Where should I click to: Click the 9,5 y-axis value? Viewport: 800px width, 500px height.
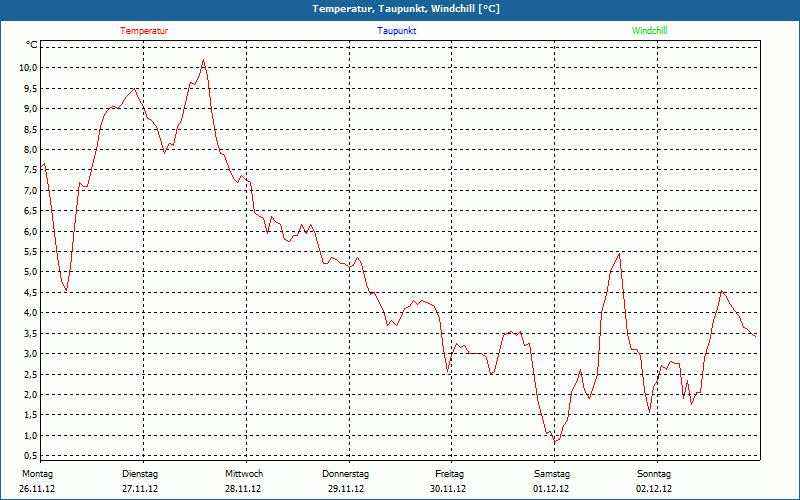click(x=31, y=88)
